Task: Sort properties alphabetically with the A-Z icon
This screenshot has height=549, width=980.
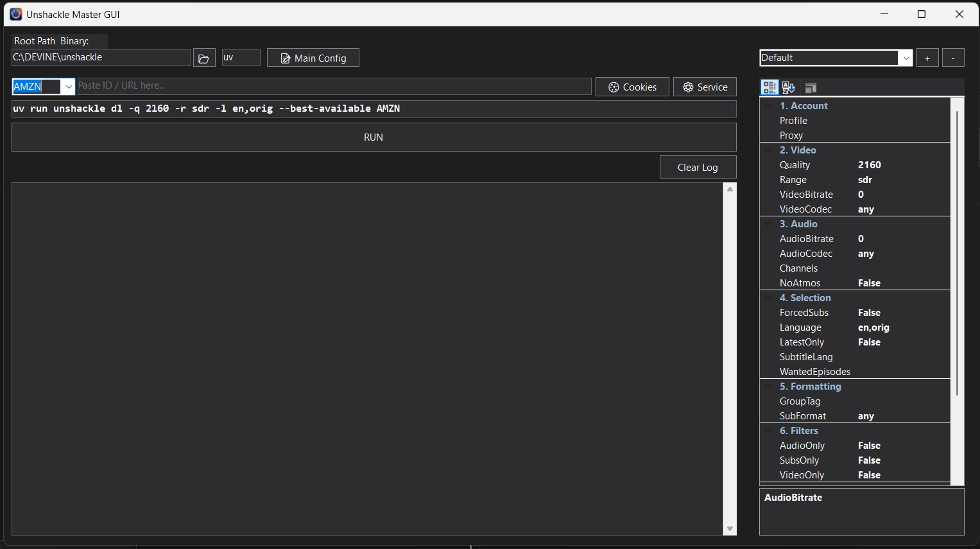Action: [x=789, y=87]
